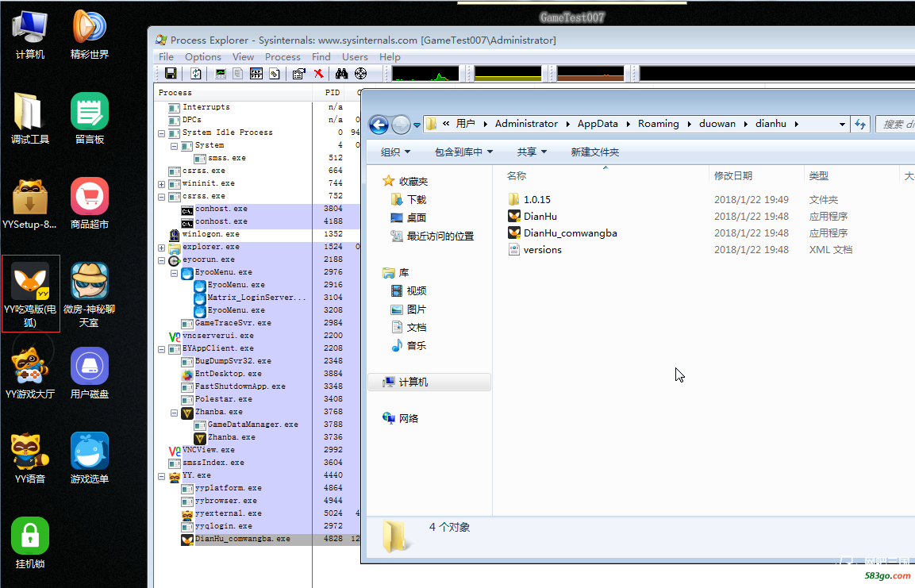The width and height of the screenshot is (915, 588).
Task: Select the 下载 favorites entry
Action: tap(409, 199)
